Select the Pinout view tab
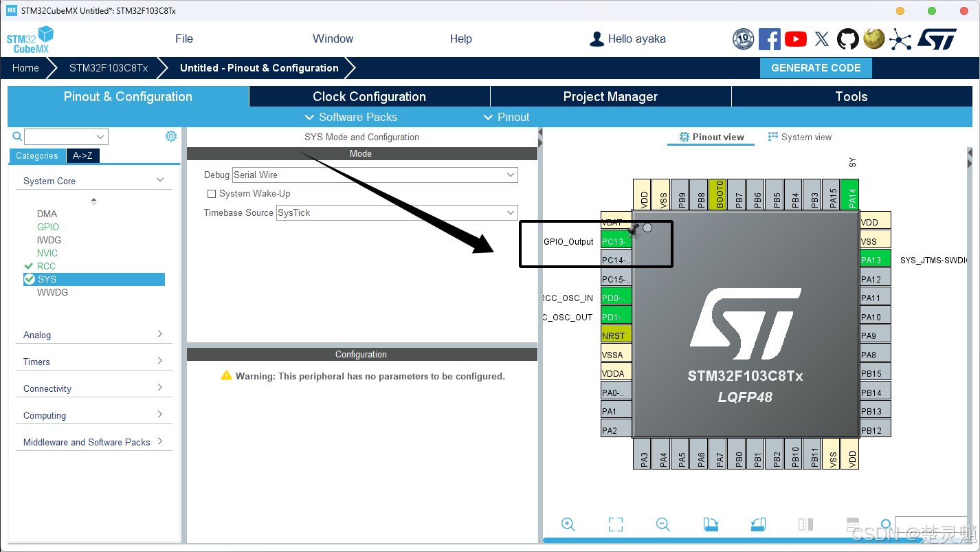 tap(711, 137)
